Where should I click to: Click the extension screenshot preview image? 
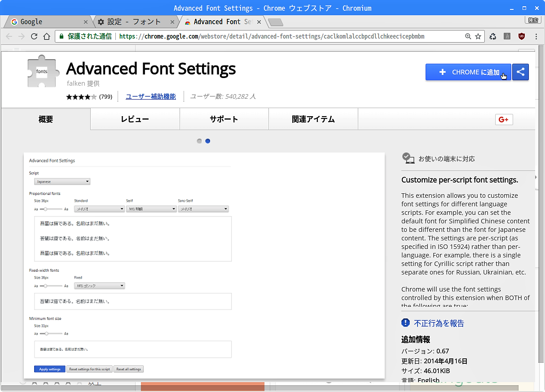click(x=204, y=266)
